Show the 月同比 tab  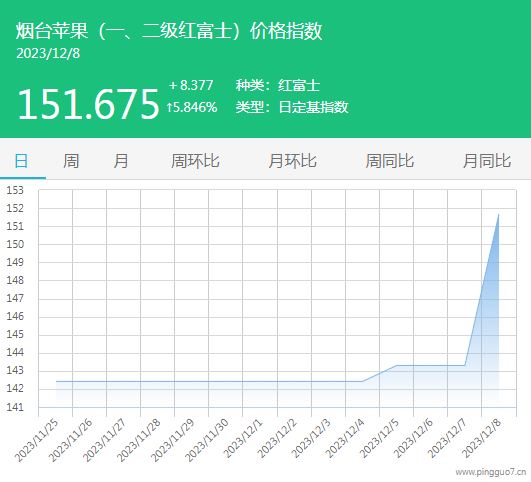click(x=487, y=161)
